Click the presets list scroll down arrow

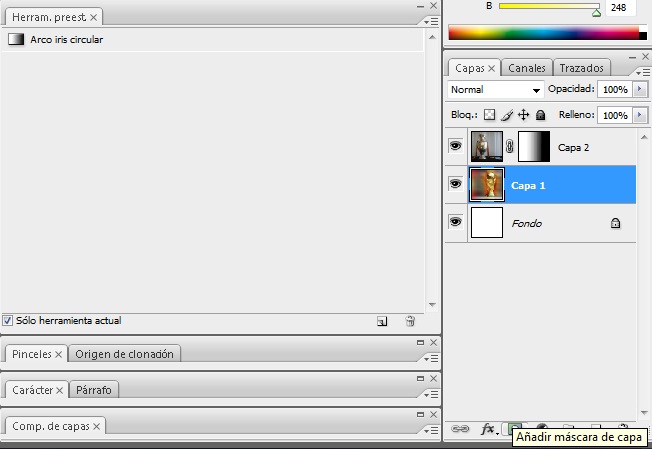tap(432, 305)
